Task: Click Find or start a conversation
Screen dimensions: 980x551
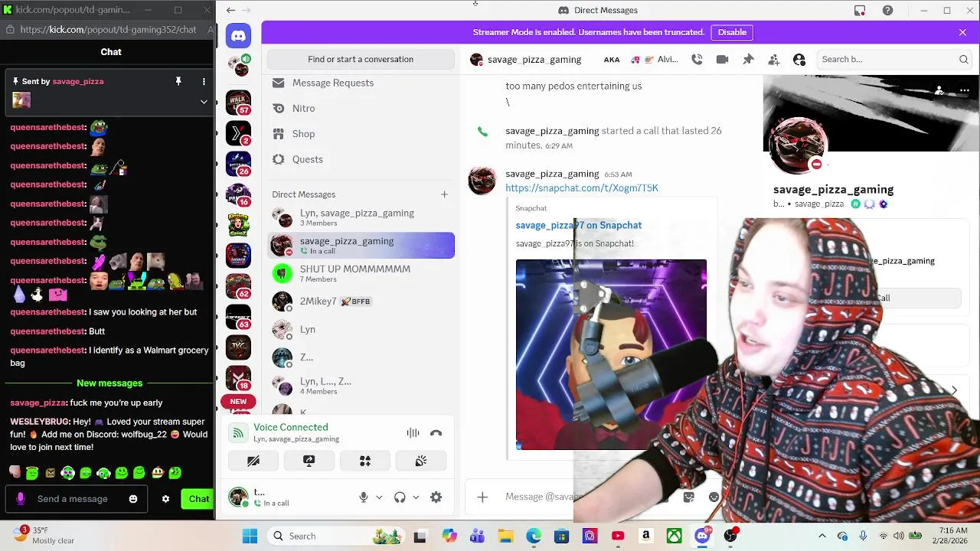Action: (361, 60)
